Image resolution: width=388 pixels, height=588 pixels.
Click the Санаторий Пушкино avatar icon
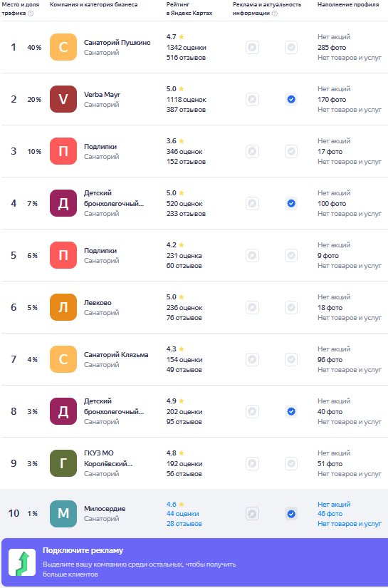tap(63, 47)
